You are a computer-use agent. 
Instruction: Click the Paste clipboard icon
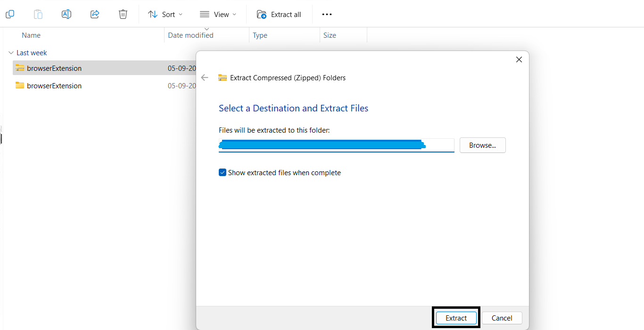(x=38, y=14)
